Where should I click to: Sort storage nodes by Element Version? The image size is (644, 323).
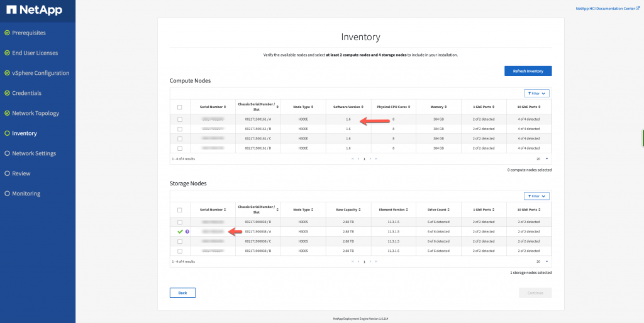tap(394, 210)
